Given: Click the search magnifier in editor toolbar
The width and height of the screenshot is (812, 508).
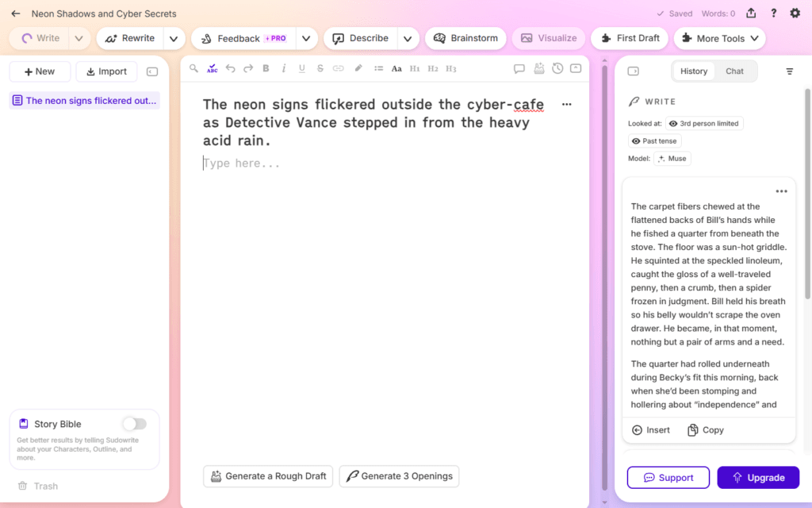Looking at the screenshot, I should tap(193, 68).
